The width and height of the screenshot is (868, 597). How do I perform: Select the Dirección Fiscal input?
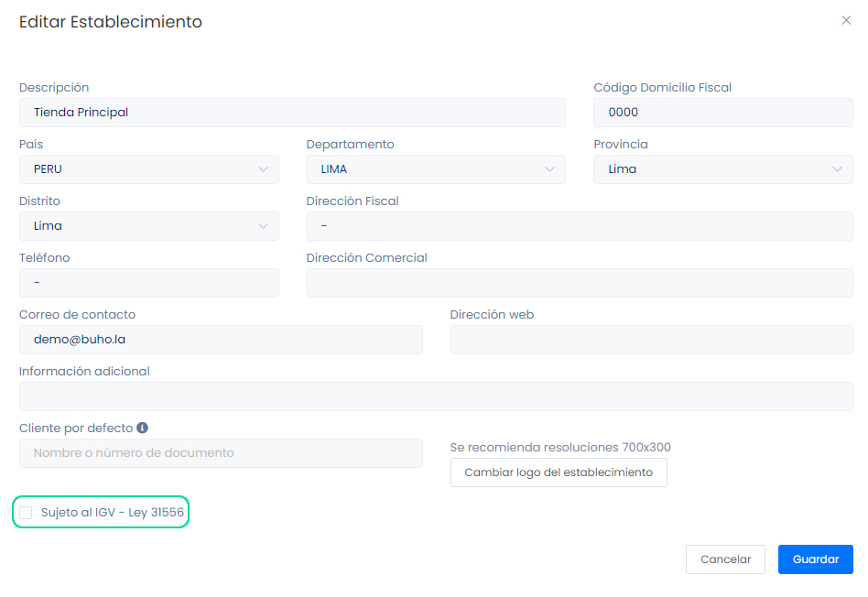pos(579,226)
